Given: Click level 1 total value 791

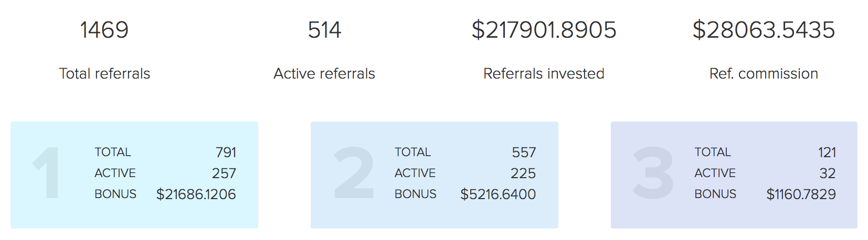Looking at the screenshot, I should tap(226, 152).
